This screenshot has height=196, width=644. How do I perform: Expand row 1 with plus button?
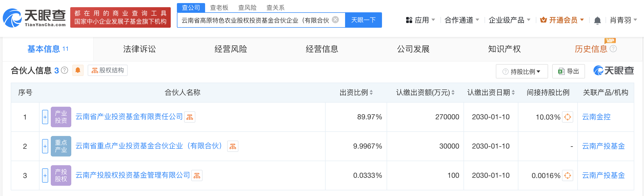click(45, 117)
